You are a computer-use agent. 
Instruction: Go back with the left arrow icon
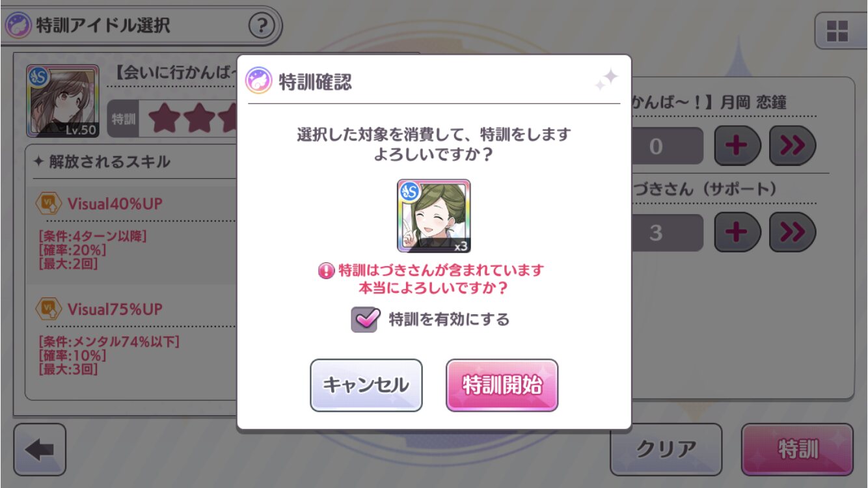click(x=40, y=450)
